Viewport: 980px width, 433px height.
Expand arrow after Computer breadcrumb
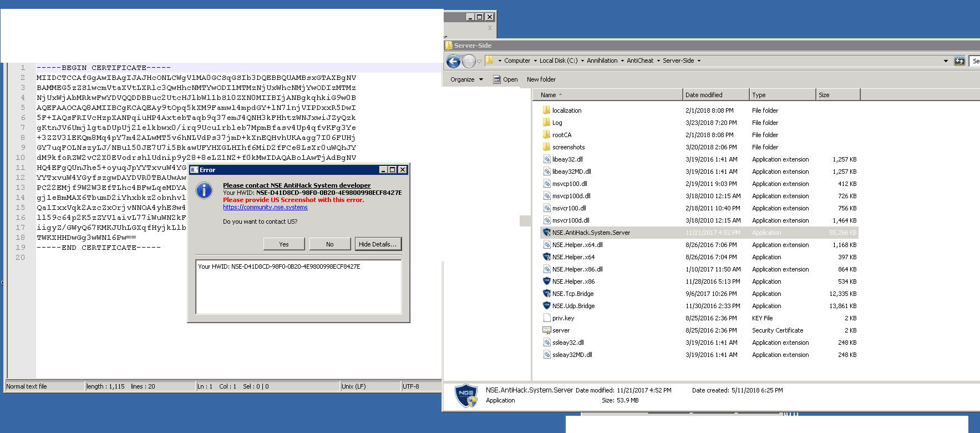[535, 61]
